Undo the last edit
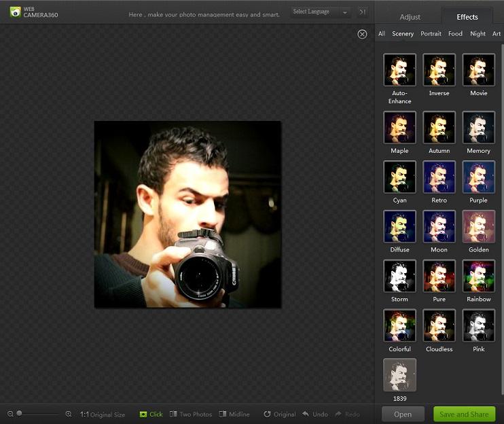 (315, 414)
